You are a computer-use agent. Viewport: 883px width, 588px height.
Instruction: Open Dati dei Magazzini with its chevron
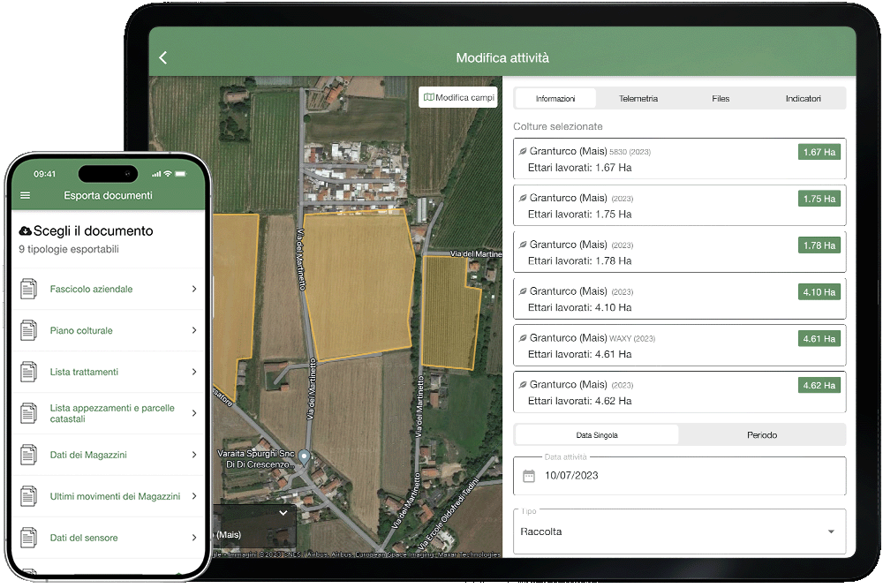pyautogui.click(x=194, y=455)
